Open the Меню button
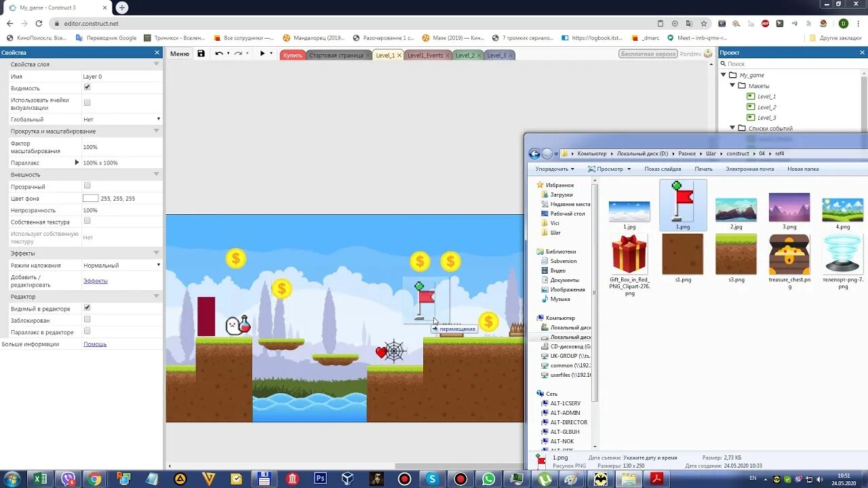 180,54
